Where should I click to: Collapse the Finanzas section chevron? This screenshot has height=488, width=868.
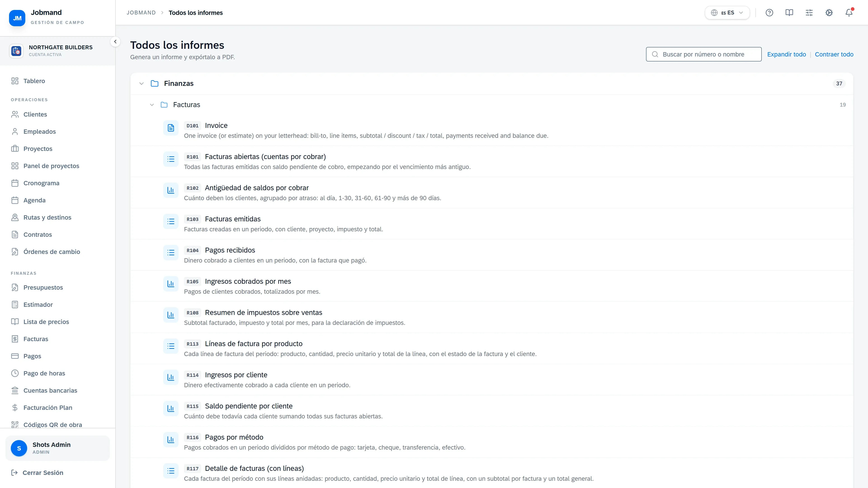142,84
